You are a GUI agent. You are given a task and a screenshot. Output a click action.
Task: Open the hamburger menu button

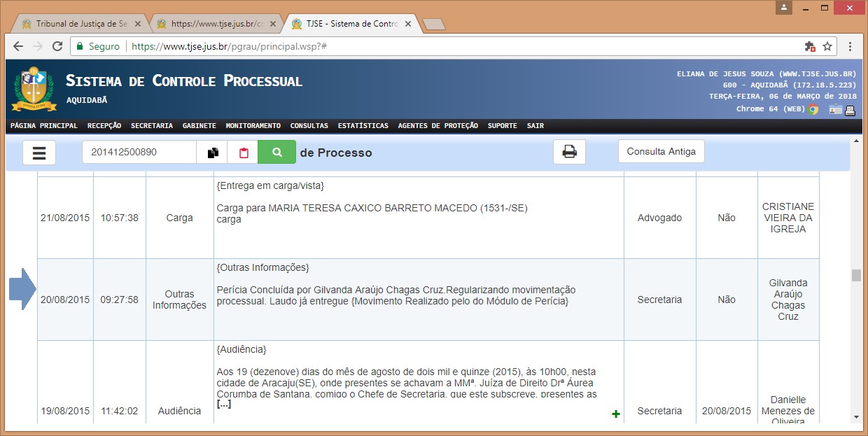[39, 153]
